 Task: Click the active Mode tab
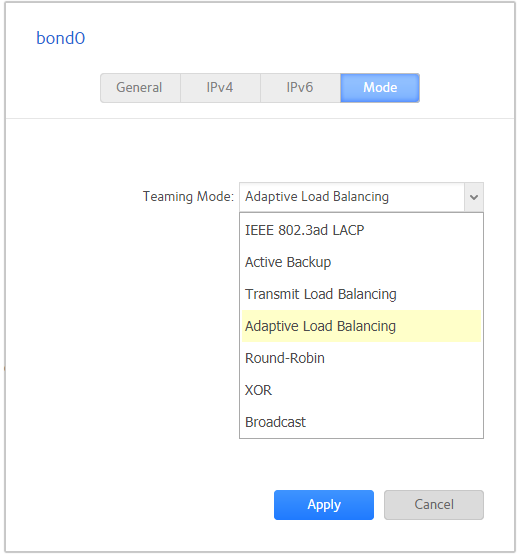point(380,88)
